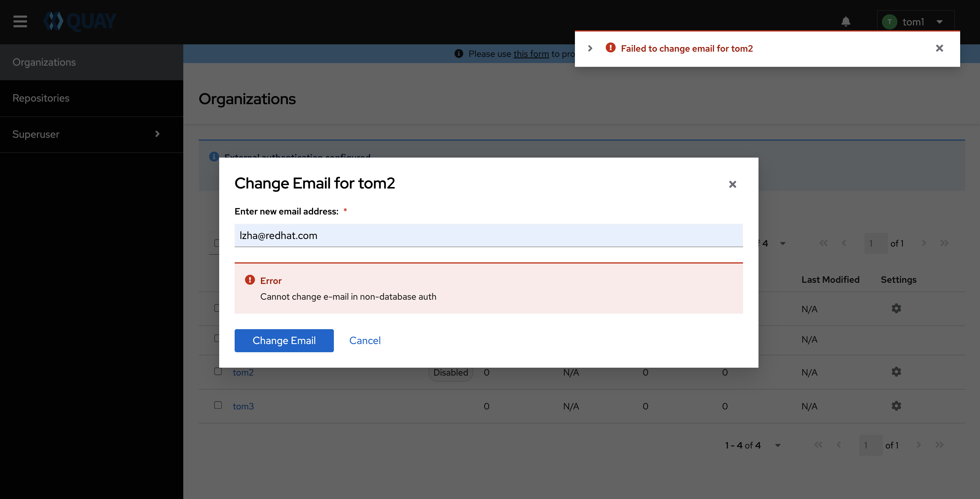
Task: Open the tom1 user dropdown
Action: click(x=940, y=22)
